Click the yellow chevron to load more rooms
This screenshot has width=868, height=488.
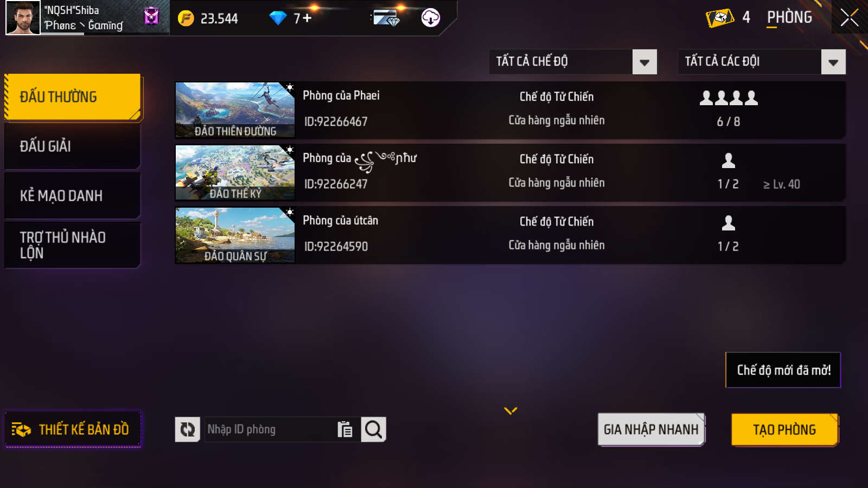510,411
